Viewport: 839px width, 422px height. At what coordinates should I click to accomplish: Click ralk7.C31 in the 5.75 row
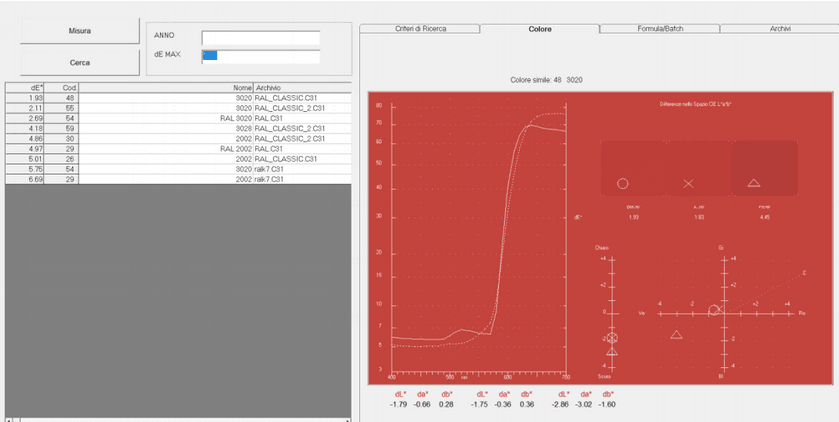[x=269, y=169]
